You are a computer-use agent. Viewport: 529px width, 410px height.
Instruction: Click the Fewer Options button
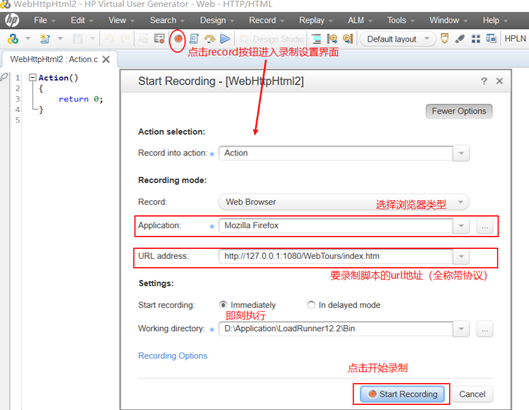[459, 111]
